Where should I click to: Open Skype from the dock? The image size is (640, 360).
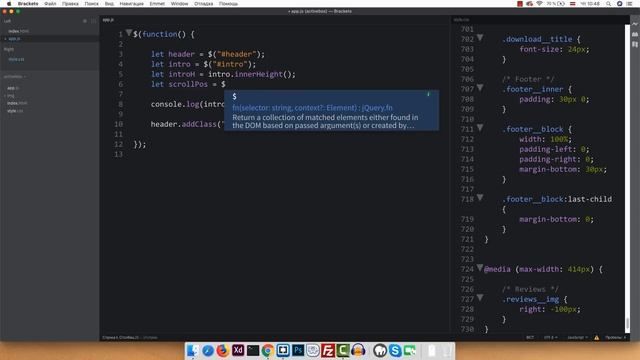point(395,351)
